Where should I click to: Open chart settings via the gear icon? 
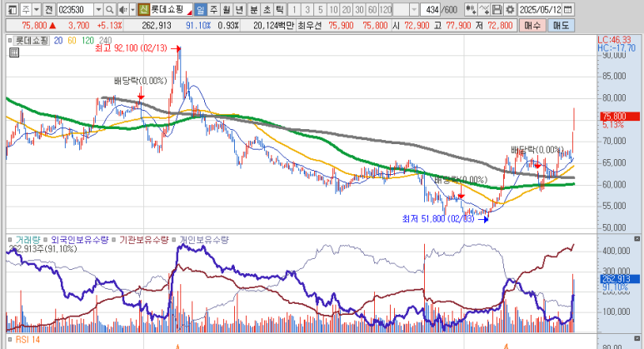510,9
